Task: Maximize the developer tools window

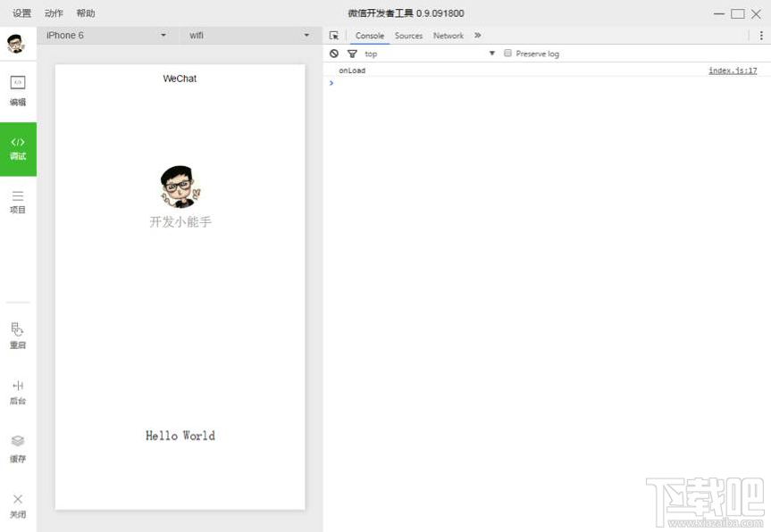Action: (738, 13)
